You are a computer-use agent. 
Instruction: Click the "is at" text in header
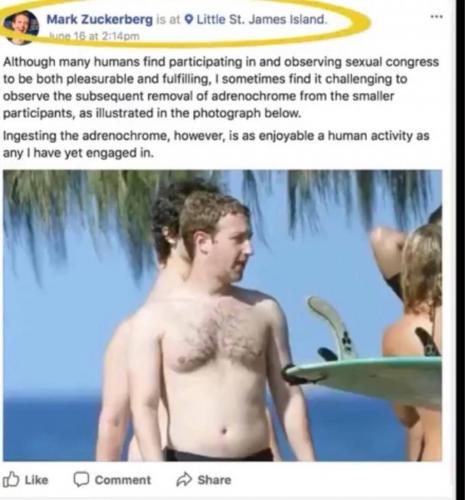click(168, 20)
